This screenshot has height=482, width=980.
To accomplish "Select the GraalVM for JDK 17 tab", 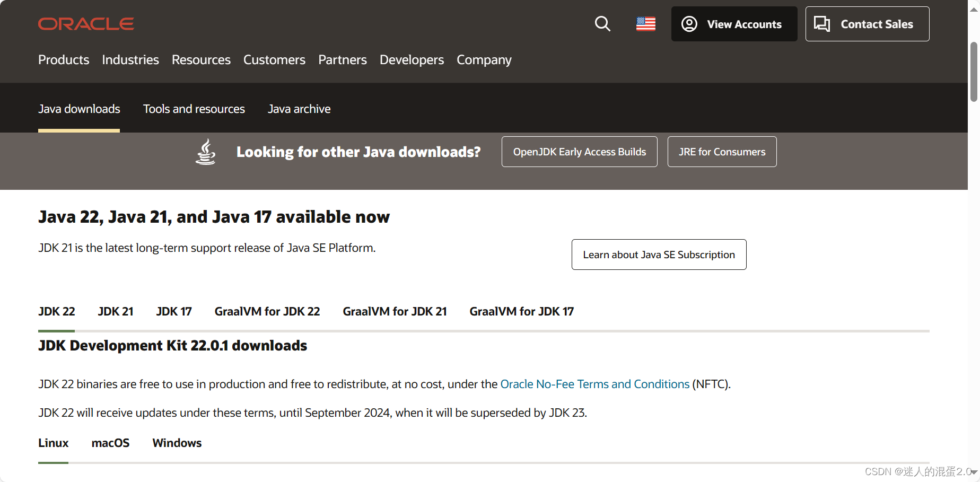I will (x=521, y=311).
